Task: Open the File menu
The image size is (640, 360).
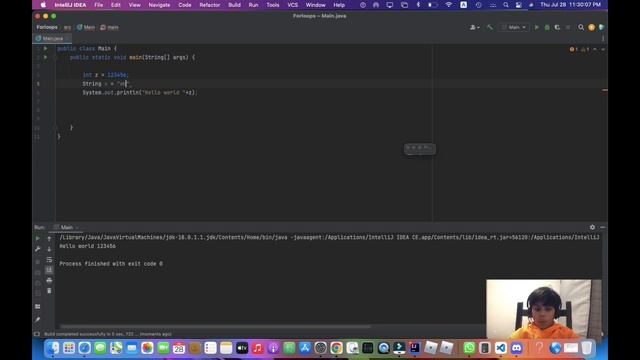Action: point(99,5)
